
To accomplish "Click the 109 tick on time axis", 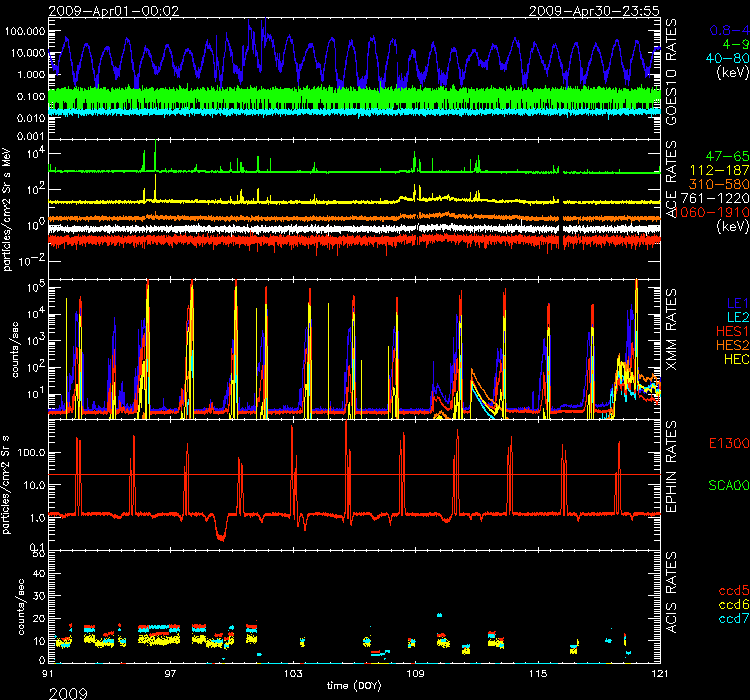I will pos(415,673).
